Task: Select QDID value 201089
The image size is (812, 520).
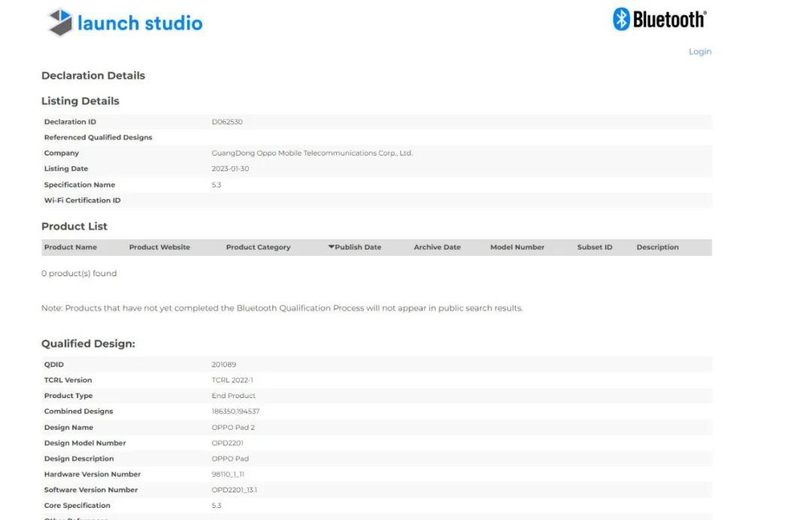Action: click(x=224, y=364)
